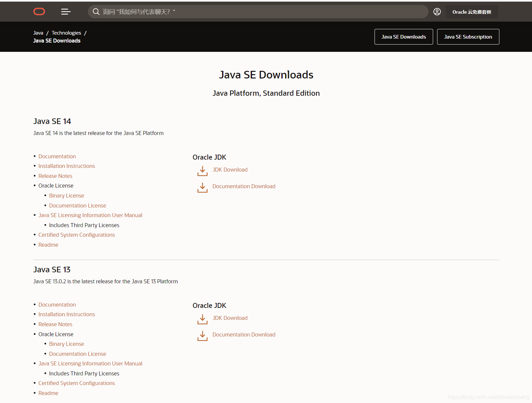Click the Java SE 13 section heading
This screenshot has height=403, width=532.
coord(52,270)
